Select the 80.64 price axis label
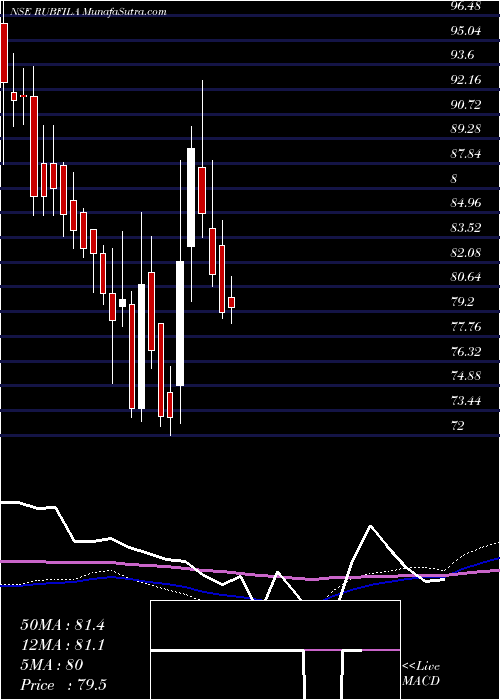Viewport: 500px width, 700px height. pos(468,277)
